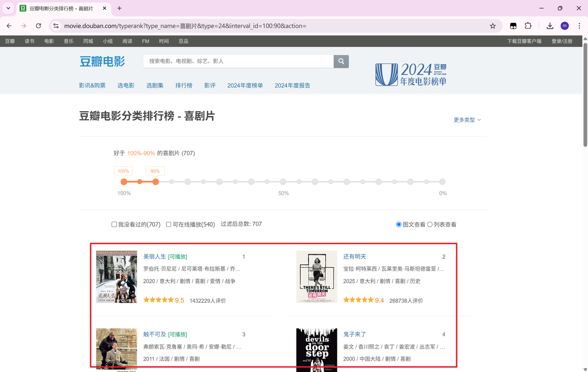Image resolution: width=588 pixels, height=372 pixels.
Task: Open 排行榜 navigation item
Action: click(x=184, y=86)
